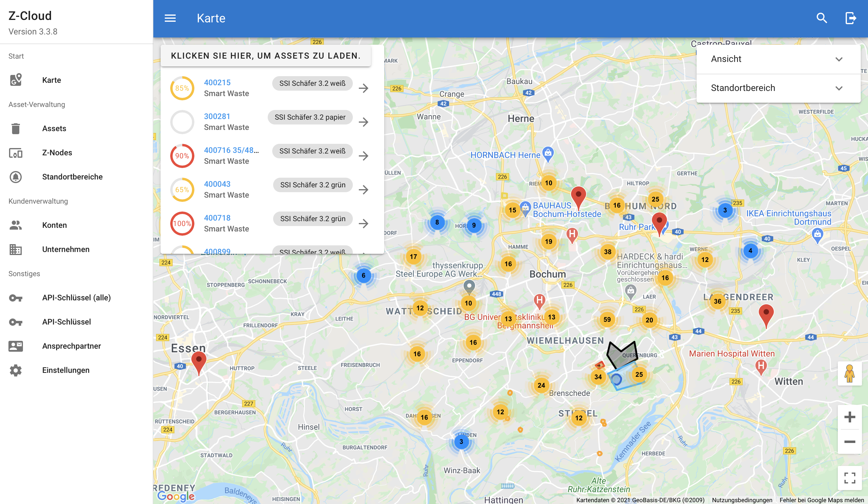Zoom out the map with minus
The image size is (868, 504).
coord(849,441)
